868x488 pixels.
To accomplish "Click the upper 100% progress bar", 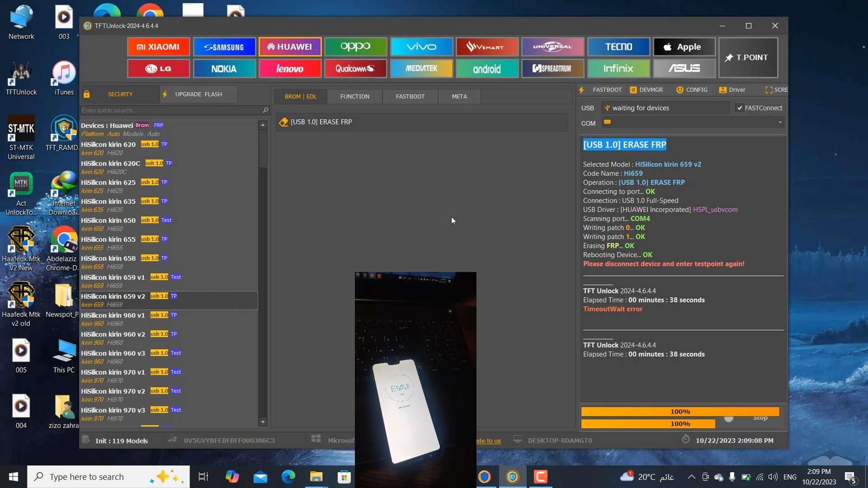I will [x=680, y=412].
